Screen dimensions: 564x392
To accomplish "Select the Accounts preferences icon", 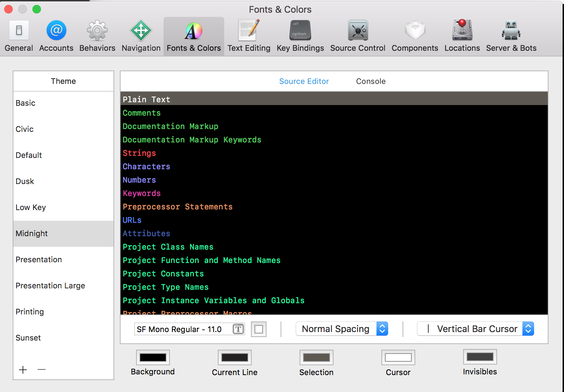I will click(x=56, y=35).
